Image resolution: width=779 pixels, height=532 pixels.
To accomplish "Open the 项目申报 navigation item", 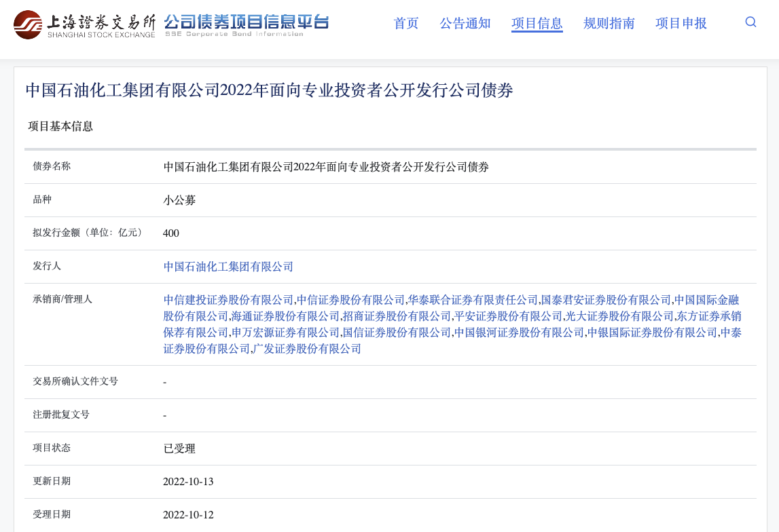I will pyautogui.click(x=681, y=23).
